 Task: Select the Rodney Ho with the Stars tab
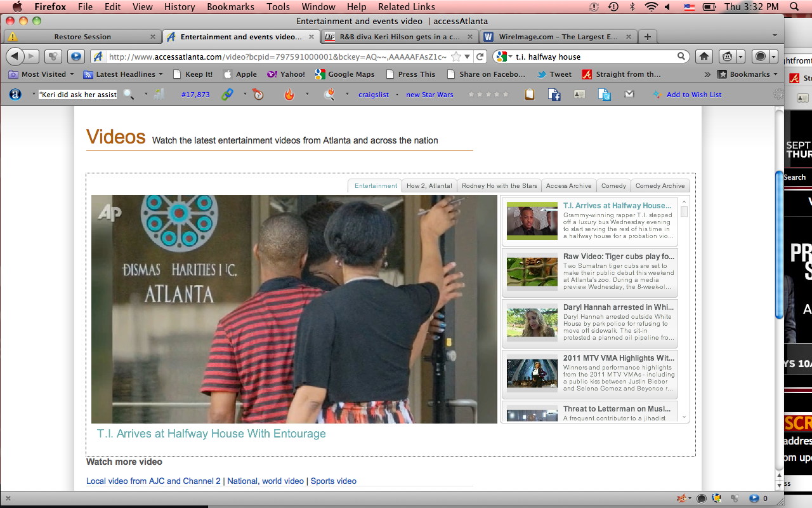[x=499, y=186]
